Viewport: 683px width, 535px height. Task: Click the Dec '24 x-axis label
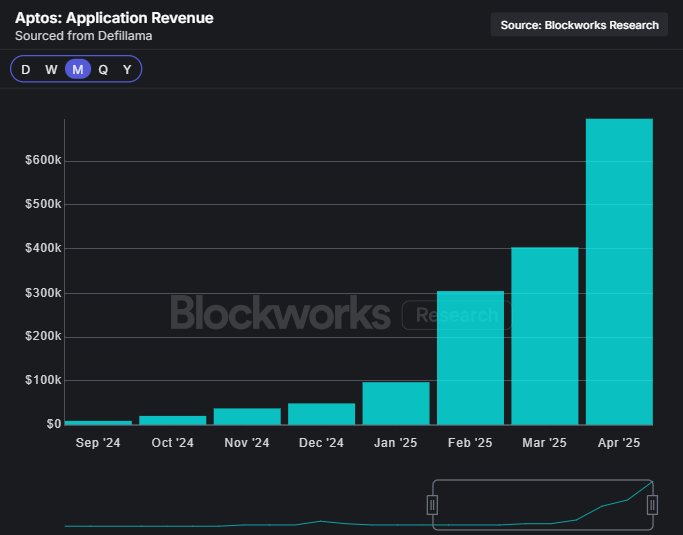point(321,443)
